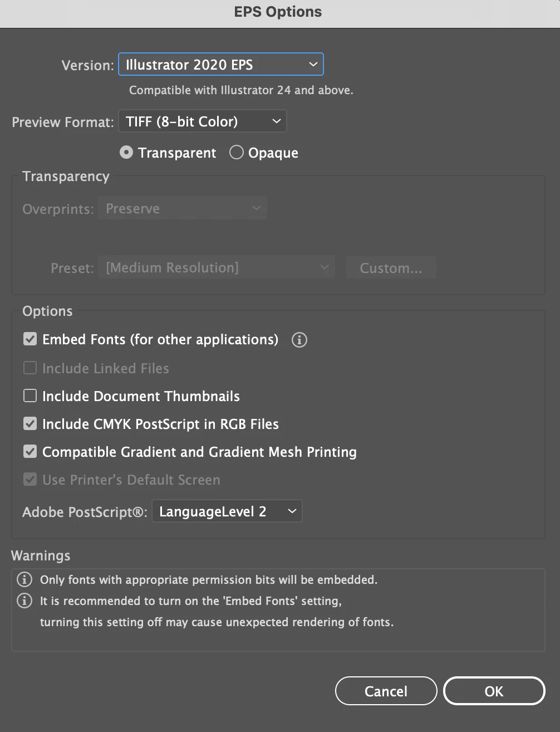Open the Preset Medium Resolution dropdown
560x732 pixels.
pyautogui.click(x=217, y=268)
